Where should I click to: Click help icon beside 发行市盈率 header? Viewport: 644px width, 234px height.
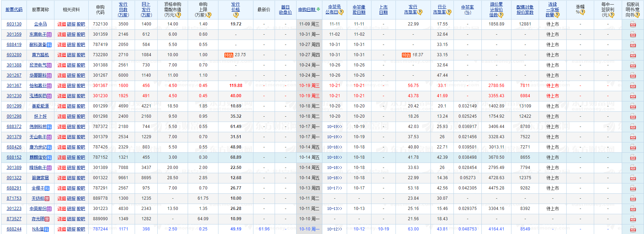(x=420, y=12)
